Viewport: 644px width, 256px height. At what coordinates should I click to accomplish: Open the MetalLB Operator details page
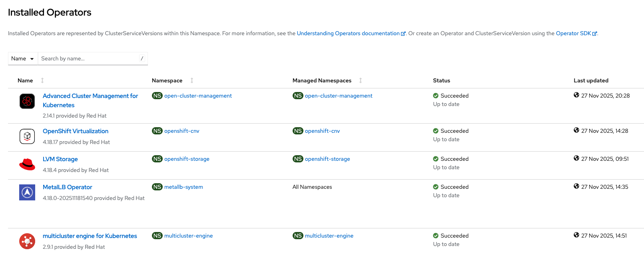coord(68,187)
